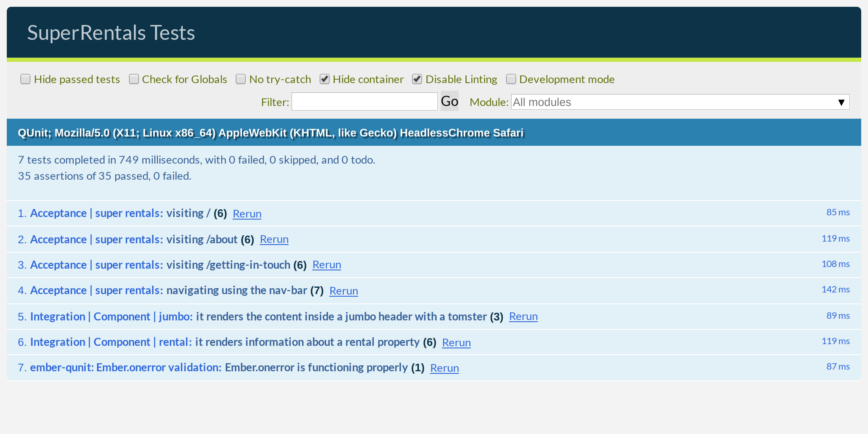This screenshot has width=868, height=434.
Task: Focus the Filter text input field
Action: coord(364,102)
